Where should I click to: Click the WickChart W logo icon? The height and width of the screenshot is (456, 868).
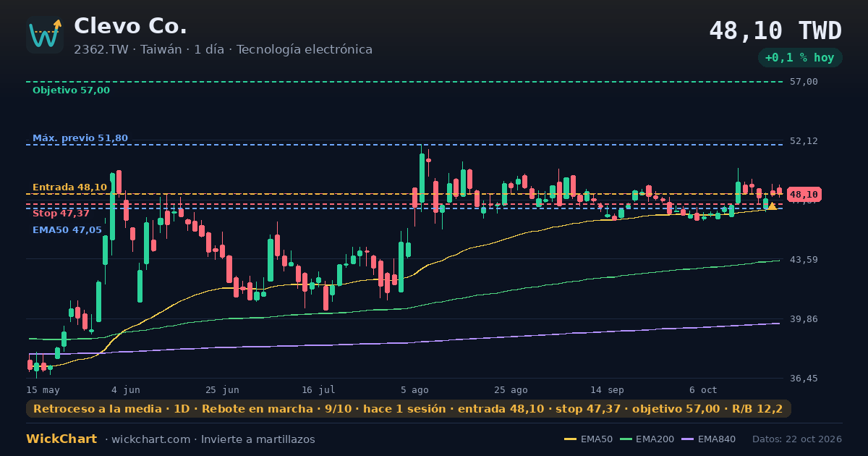pyautogui.click(x=45, y=35)
